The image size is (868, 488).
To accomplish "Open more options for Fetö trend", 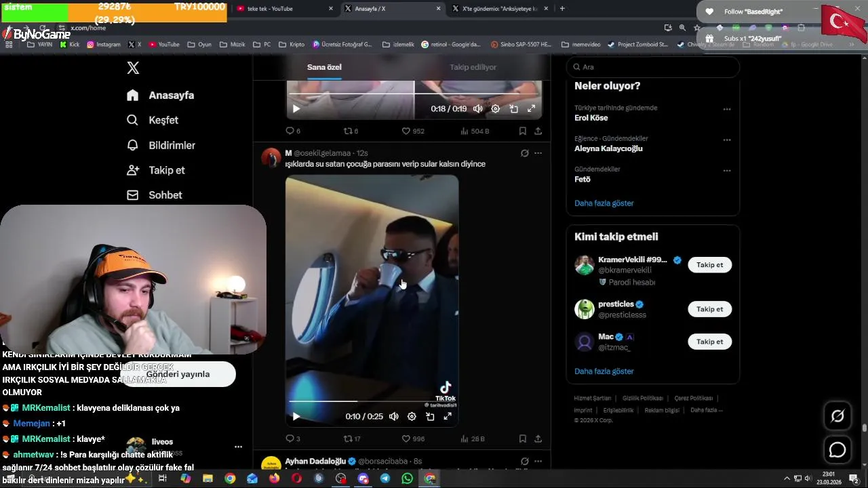I will coord(727,171).
